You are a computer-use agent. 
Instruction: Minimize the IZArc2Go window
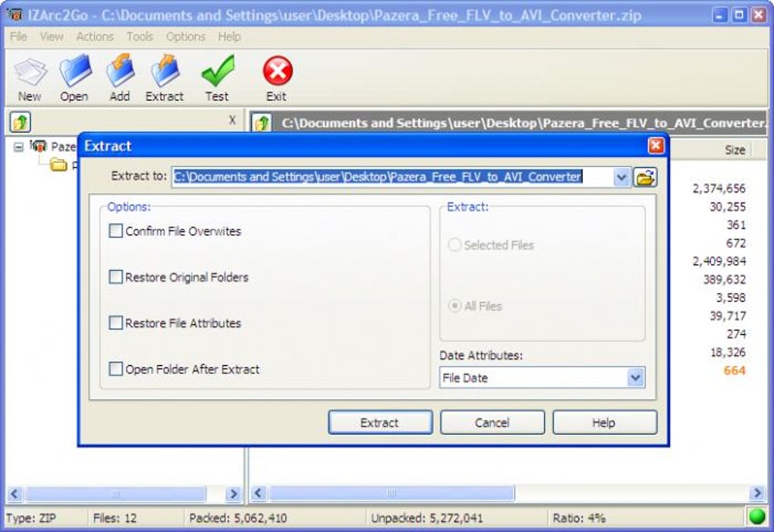click(720, 15)
